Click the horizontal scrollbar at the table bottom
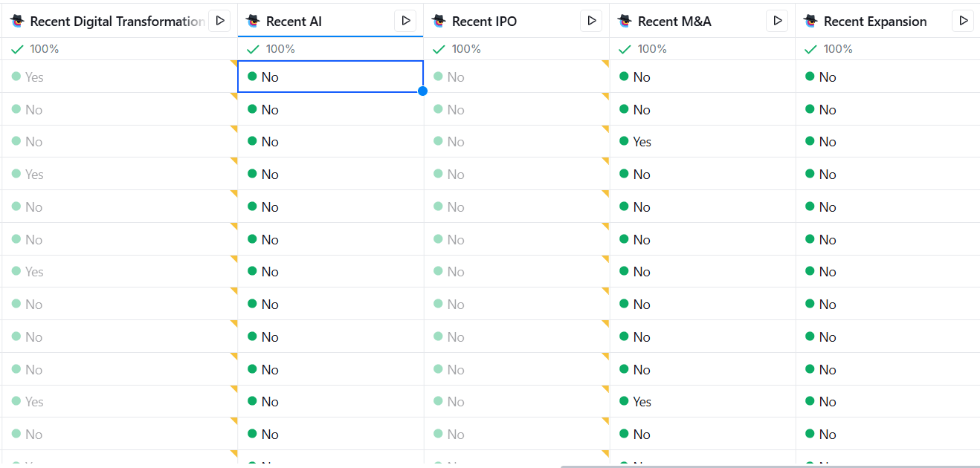The image size is (980, 468). coord(770,465)
